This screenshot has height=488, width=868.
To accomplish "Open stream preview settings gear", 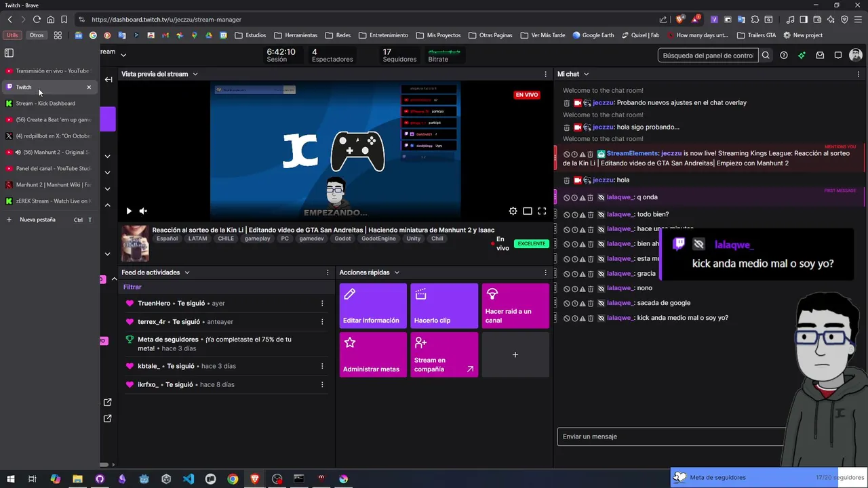I will pos(513,211).
